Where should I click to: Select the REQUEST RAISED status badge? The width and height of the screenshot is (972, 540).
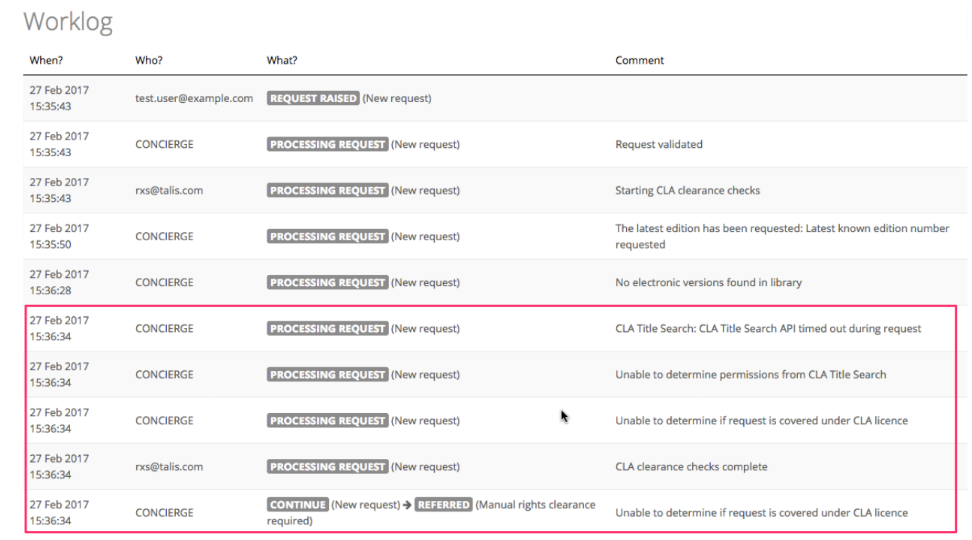313,98
